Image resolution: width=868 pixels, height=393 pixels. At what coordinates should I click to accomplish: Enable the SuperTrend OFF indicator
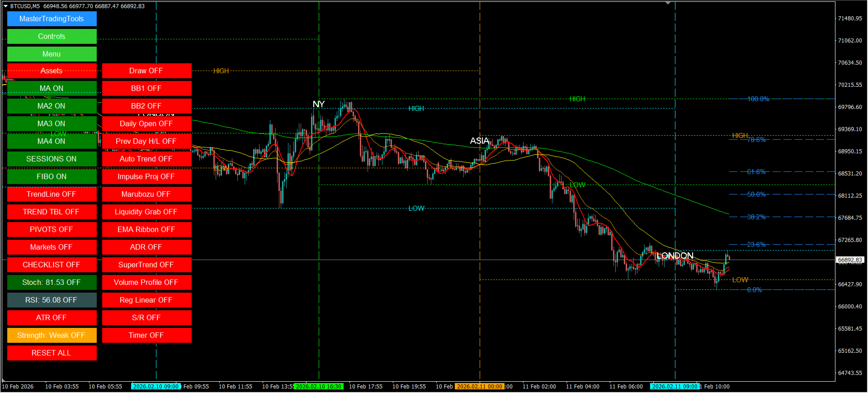coord(147,265)
